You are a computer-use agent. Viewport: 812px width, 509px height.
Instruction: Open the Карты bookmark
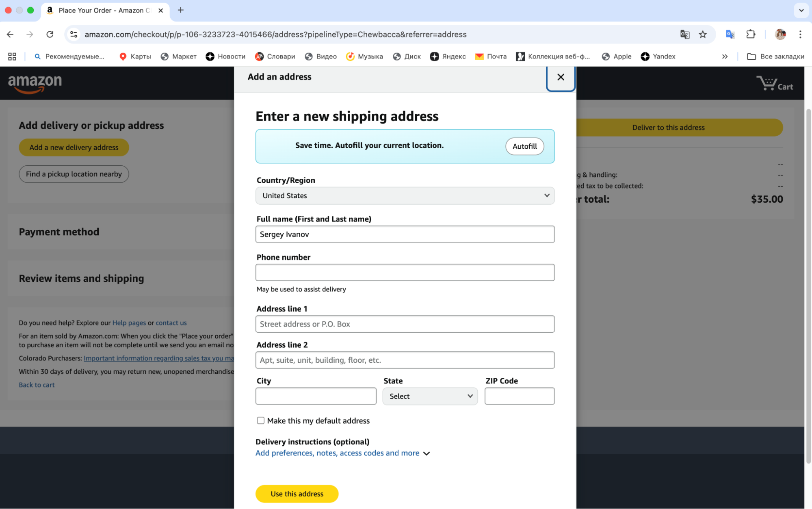(135, 56)
